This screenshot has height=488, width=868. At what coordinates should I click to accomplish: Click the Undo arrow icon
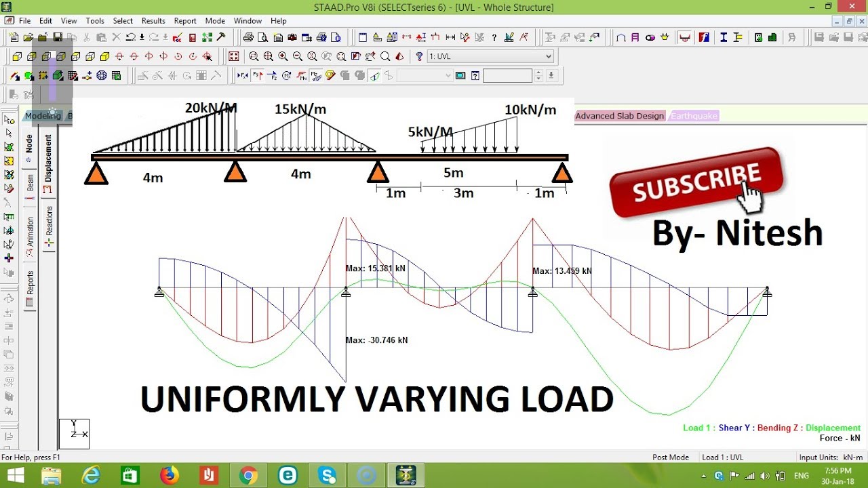(130, 37)
